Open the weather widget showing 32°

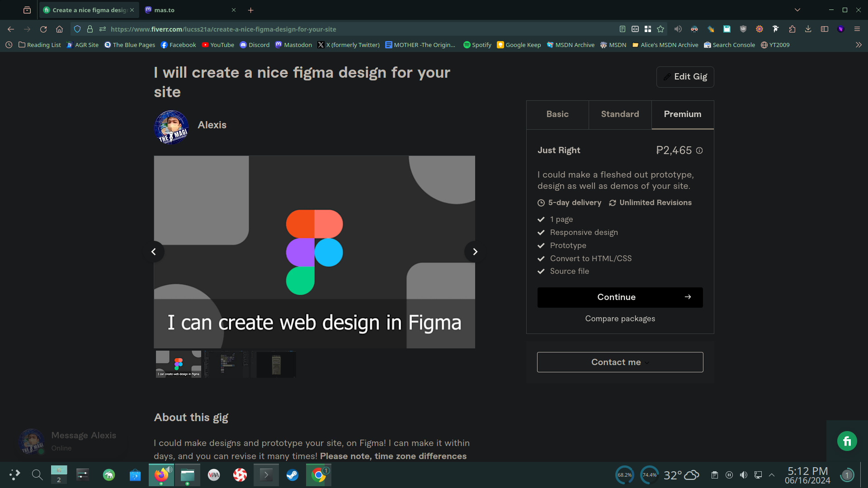tap(681, 475)
